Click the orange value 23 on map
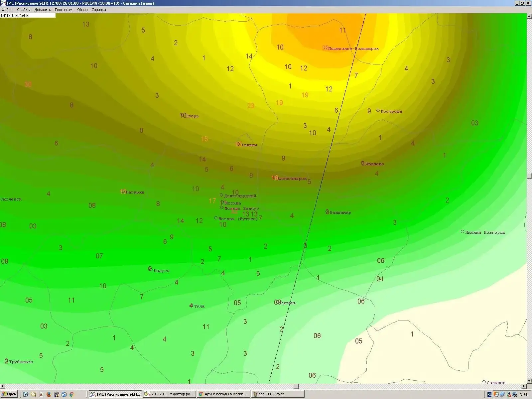Screen dimensions: 532x399 click(251, 106)
